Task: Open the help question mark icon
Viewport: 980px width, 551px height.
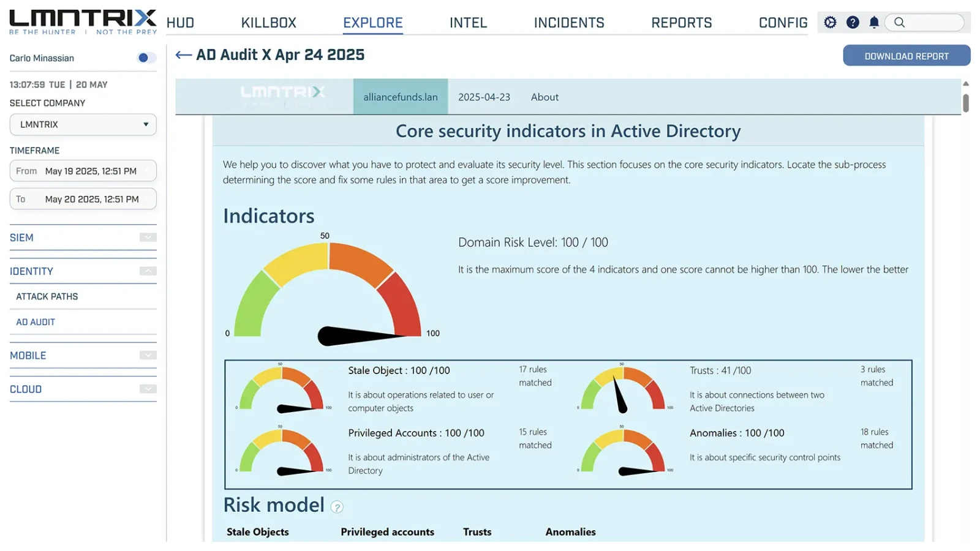Action: point(853,23)
